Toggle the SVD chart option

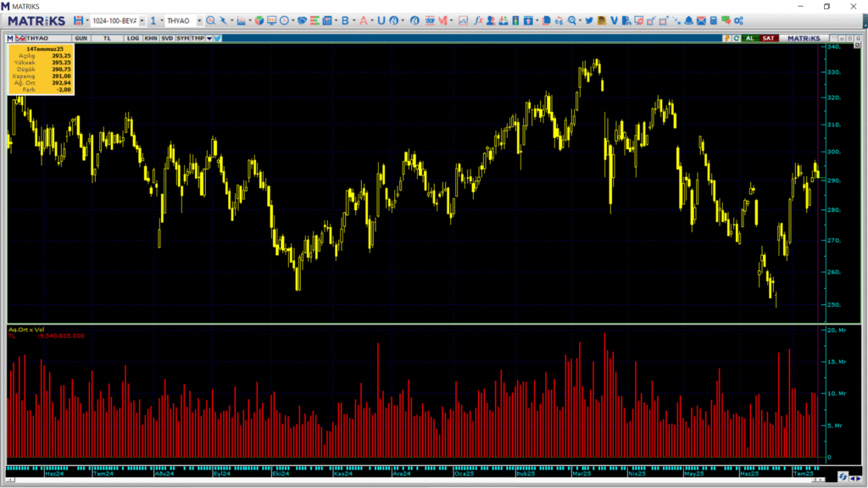click(x=167, y=38)
